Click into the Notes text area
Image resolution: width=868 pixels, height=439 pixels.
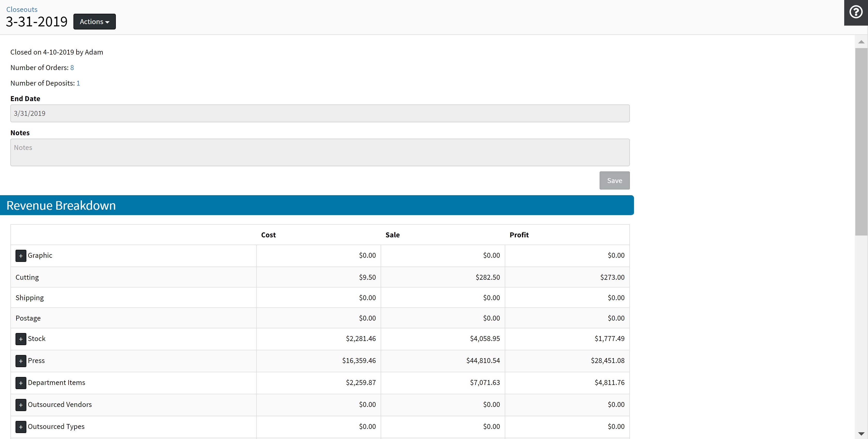point(319,152)
